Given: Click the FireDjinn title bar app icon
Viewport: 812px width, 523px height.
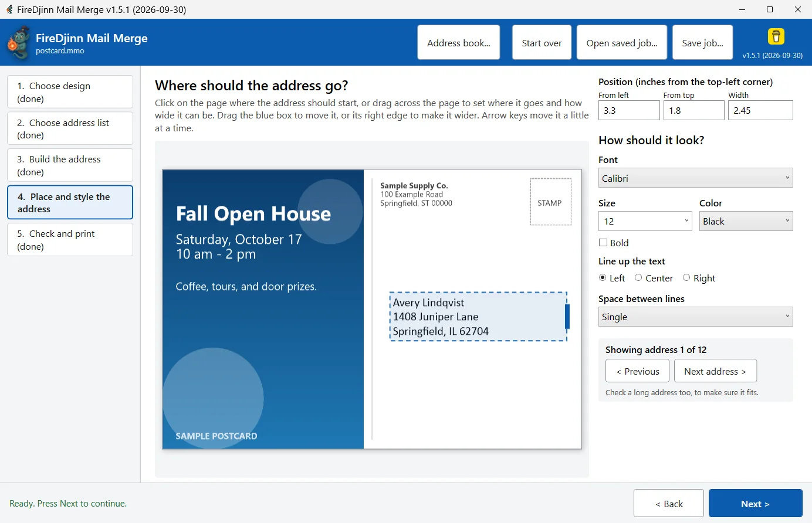Looking at the screenshot, I should coord(9,9).
